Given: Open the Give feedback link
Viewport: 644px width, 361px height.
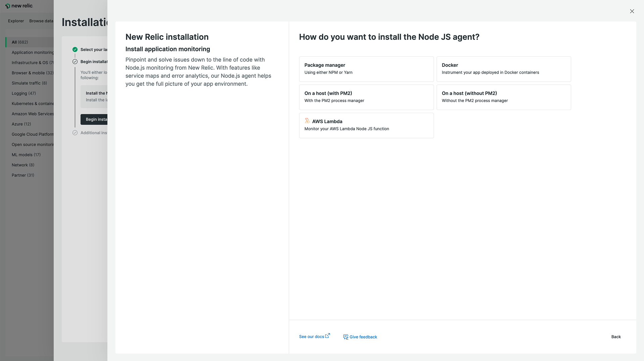Looking at the screenshot, I should tap(363, 337).
